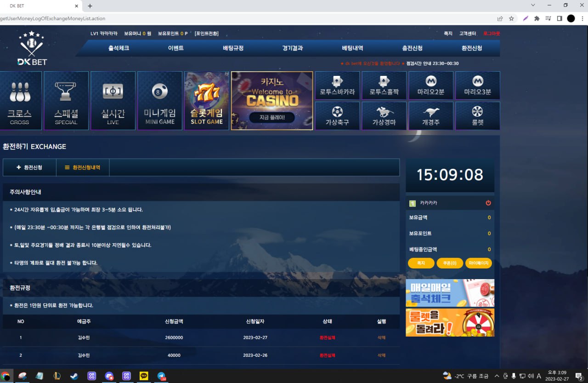Viewport: 588px width, 383px height.
Task: Open the 미니게임 MINI GAME tile
Action: (160, 101)
